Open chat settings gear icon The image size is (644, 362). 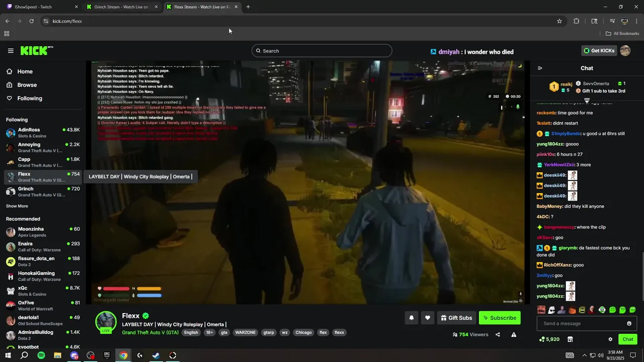click(610, 339)
